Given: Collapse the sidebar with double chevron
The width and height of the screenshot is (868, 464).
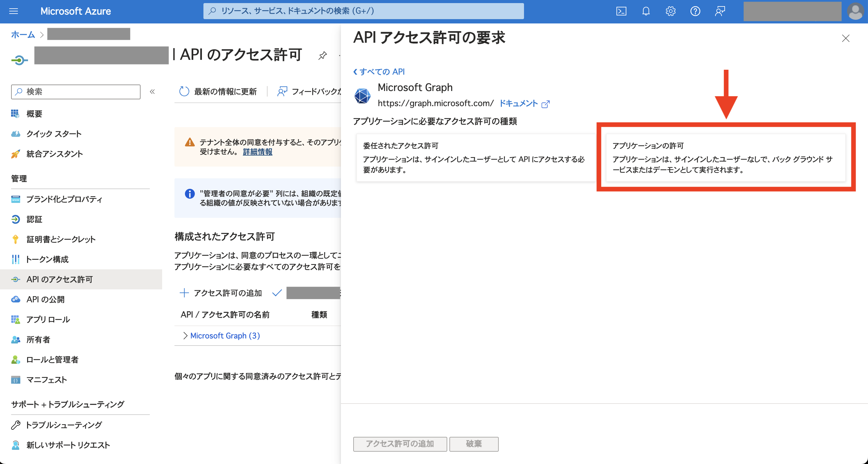Looking at the screenshot, I should pos(152,92).
